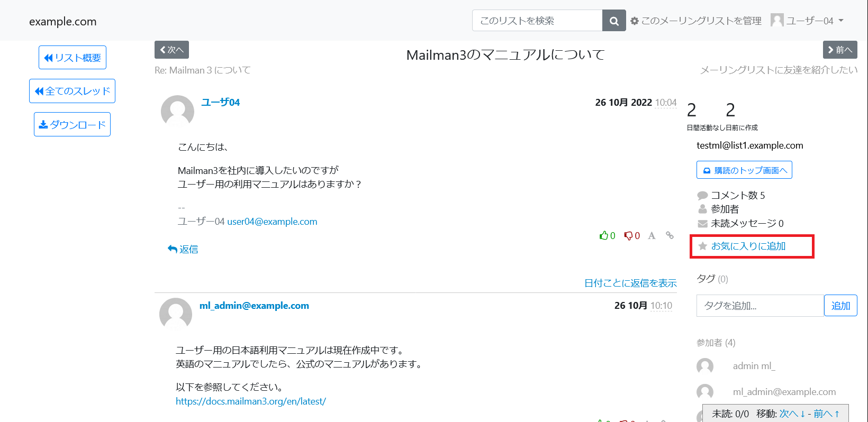The image size is (868, 422).
Task: Click the 参加者 person icon in sidebar
Action: [x=702, y=209]
